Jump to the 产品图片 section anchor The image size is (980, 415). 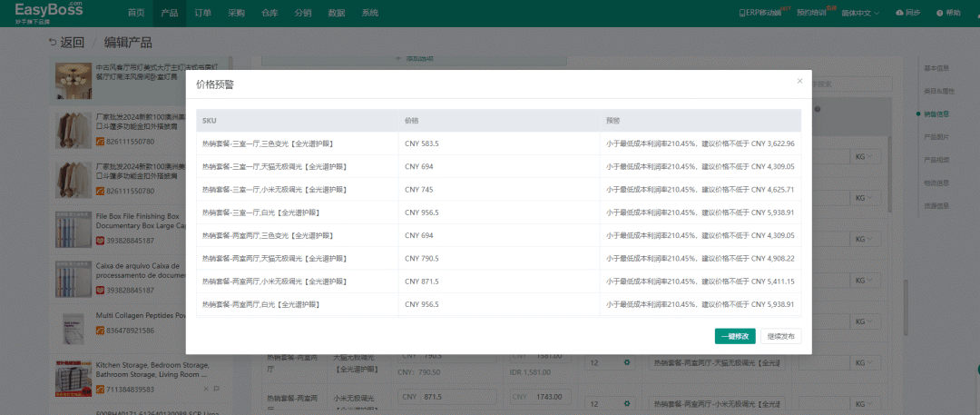tap(936, 136)
